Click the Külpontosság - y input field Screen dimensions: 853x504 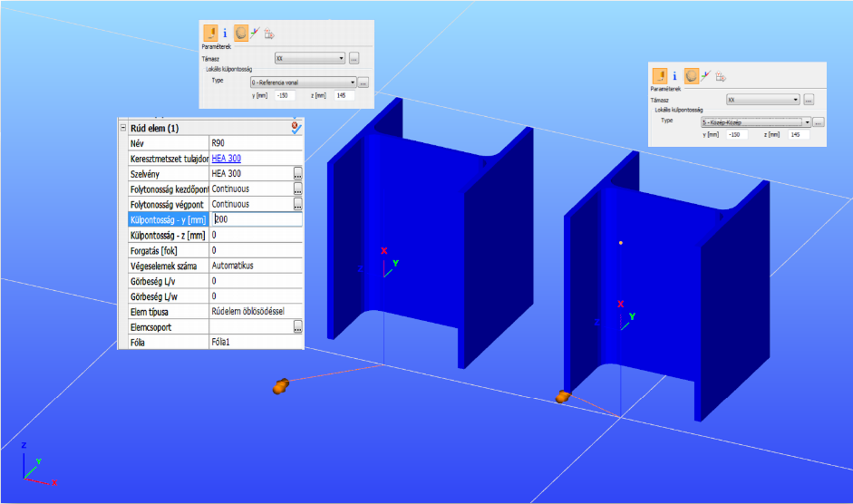point(256,219)
